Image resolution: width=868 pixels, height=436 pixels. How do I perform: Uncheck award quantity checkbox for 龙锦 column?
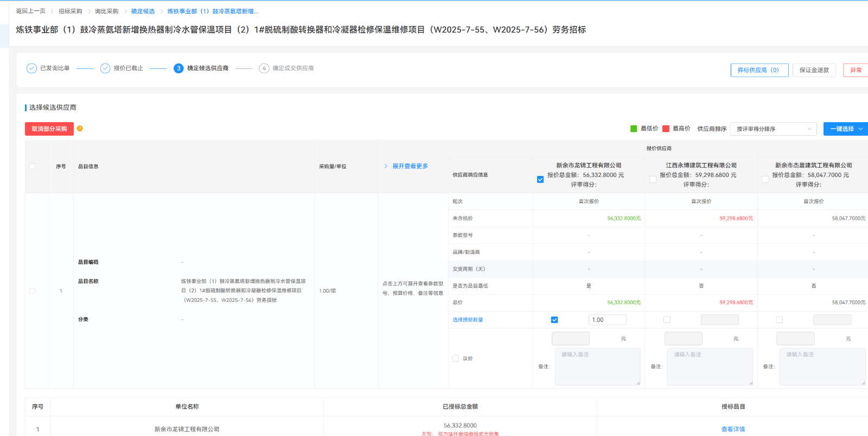coord(554,320)
